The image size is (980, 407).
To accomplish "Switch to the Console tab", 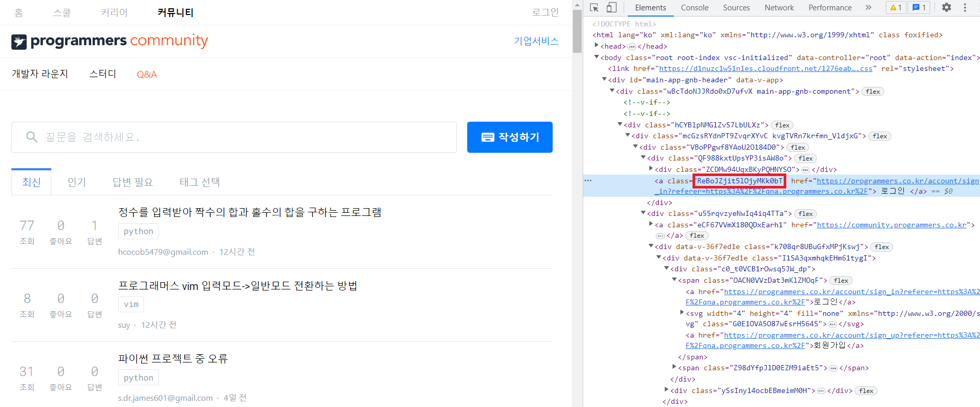I will coord(695,8).
